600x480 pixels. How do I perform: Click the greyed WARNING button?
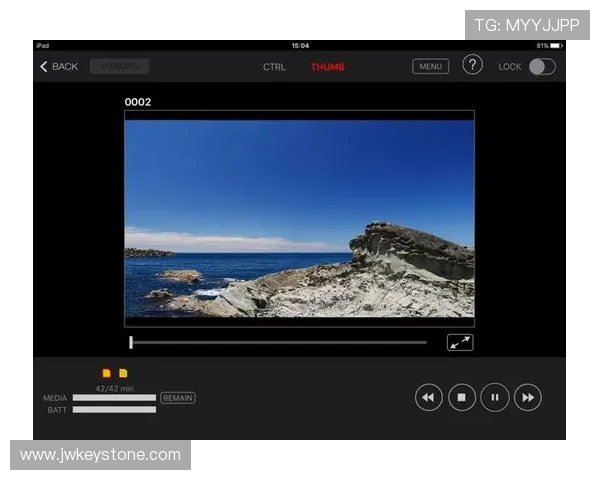[119, 66]
